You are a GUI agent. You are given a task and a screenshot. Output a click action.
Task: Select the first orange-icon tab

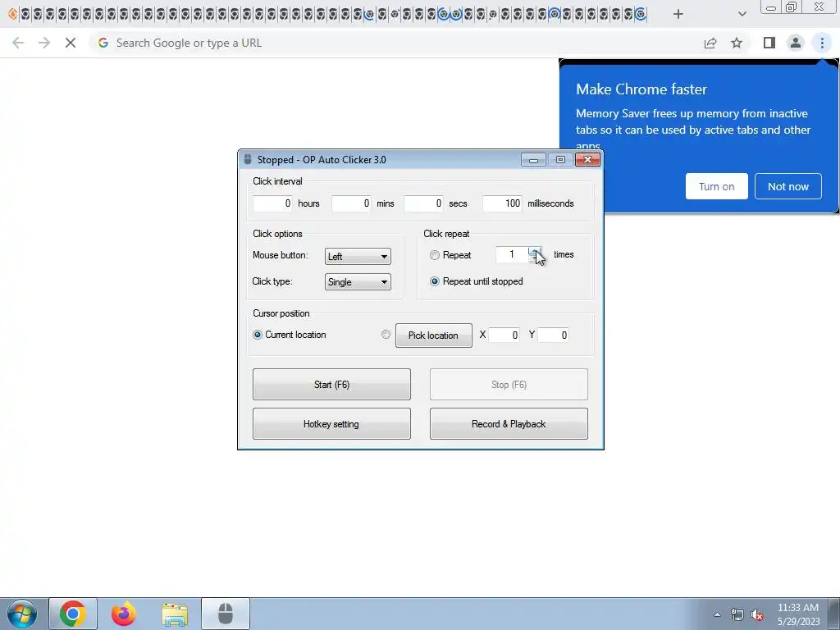click(13, 14)
